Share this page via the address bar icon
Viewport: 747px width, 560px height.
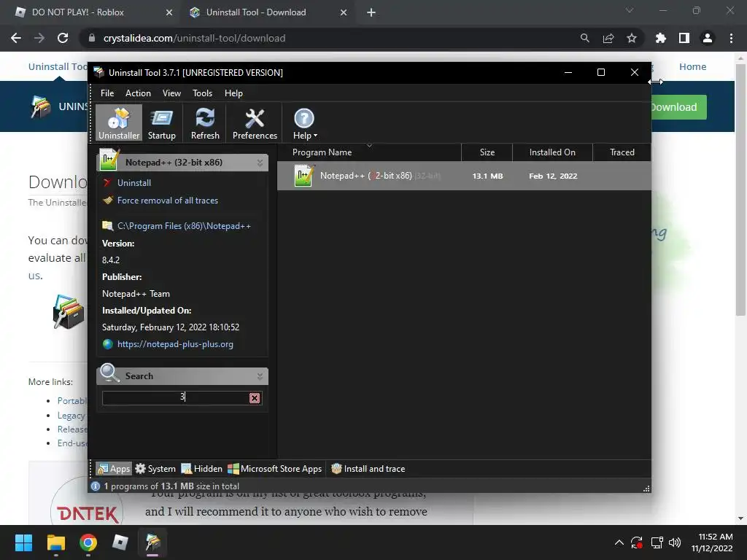[608, 38]
